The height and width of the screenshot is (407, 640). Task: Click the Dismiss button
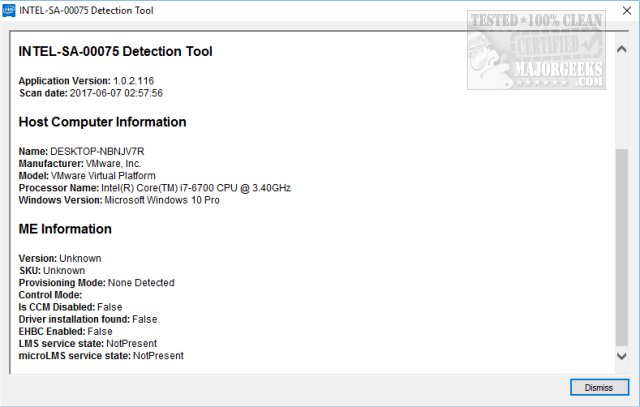point(599,387)
